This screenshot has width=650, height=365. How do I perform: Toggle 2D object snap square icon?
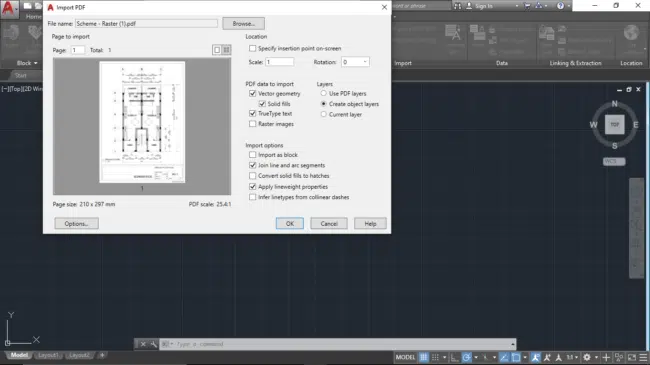click(x=516, y=357)
